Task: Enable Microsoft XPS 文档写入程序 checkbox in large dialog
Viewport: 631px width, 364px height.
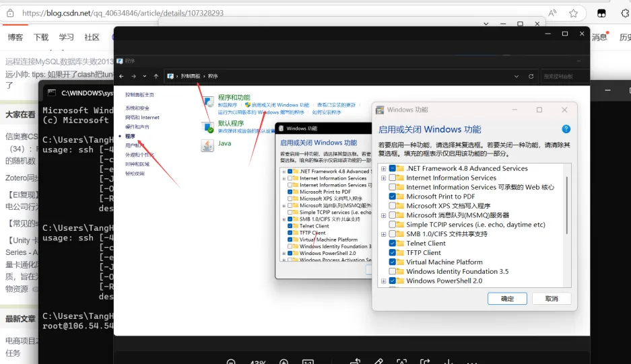Action: [x=393, y=206]
